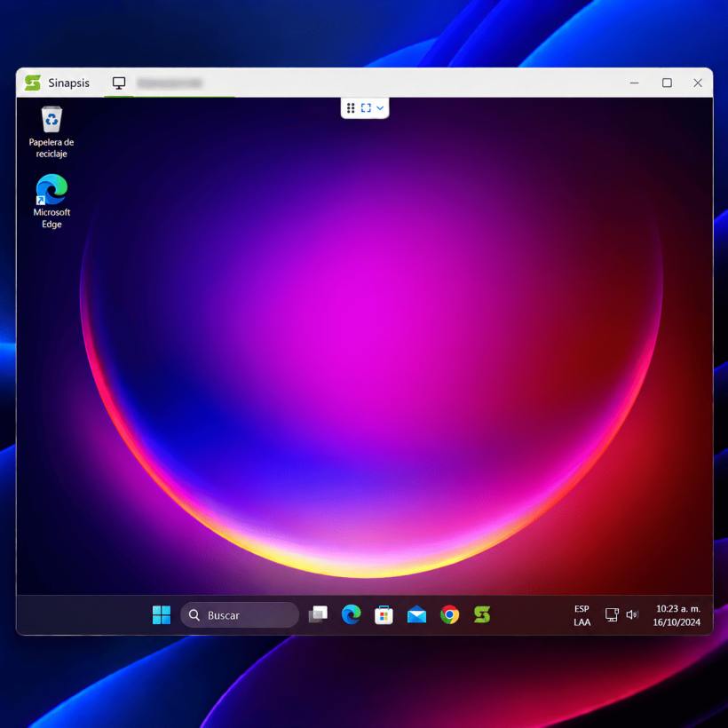Launch Edge from the taskbar

[351, 614]
